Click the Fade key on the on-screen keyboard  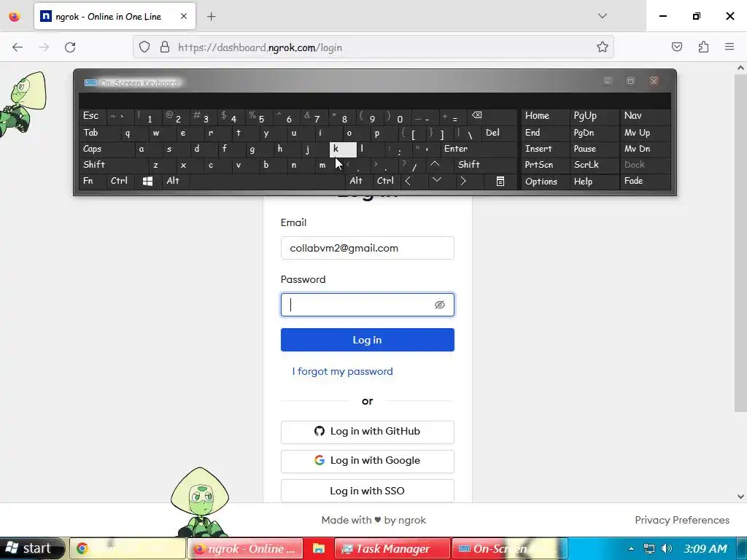pyautogui.click(x=645, y=182)
